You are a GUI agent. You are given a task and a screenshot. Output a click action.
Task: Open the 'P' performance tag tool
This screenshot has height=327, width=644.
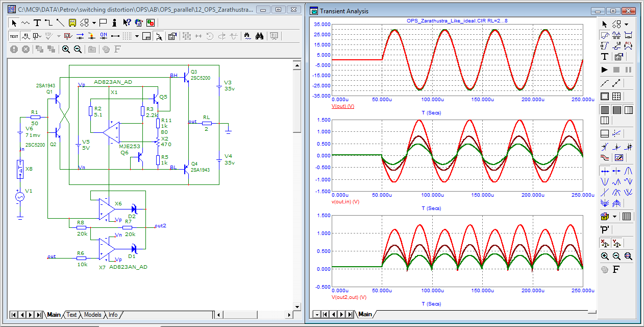(x=605, y=229)
